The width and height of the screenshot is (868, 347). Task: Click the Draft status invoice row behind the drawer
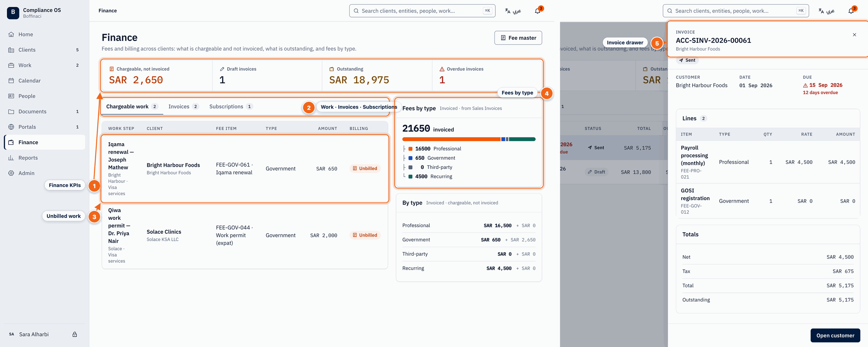pyautogui.click(x=614, y=172)
